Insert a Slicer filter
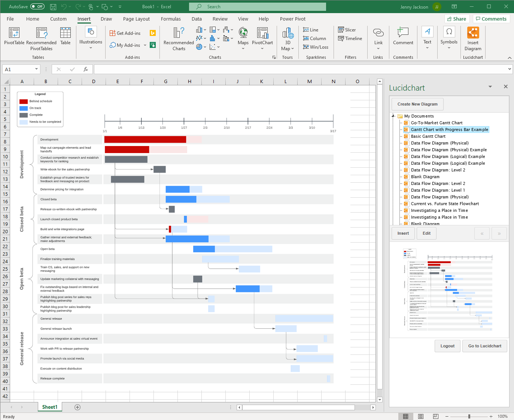The width and height of the screenshot is (514, 420). [347, 30]
